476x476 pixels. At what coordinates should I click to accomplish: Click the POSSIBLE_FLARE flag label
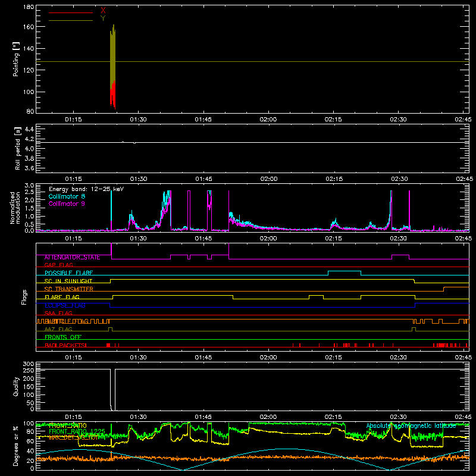(68, 273)
